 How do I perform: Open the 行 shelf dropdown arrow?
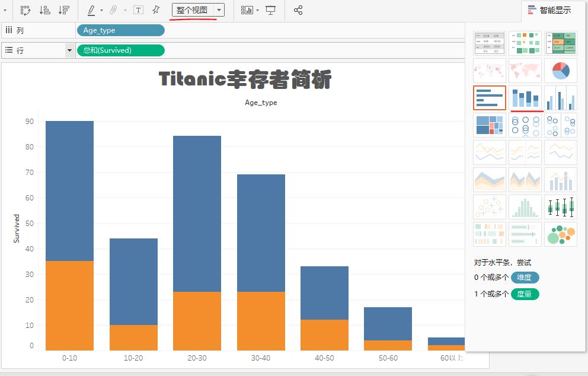click(70, 50)
